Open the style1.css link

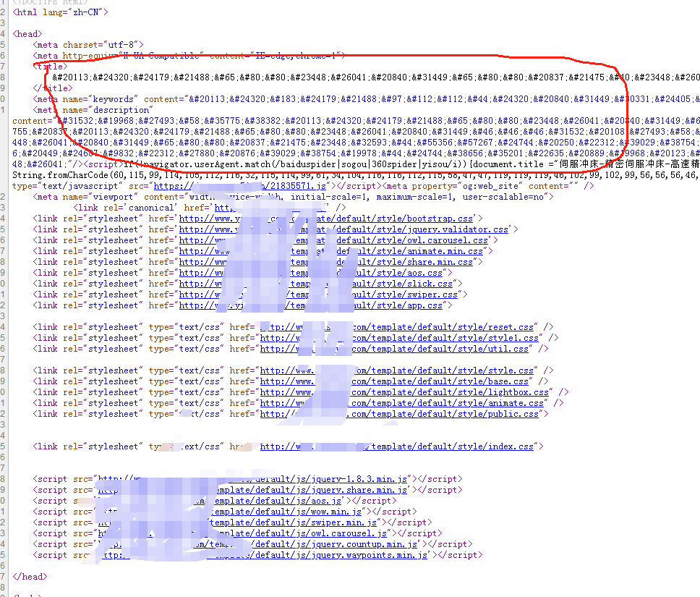point(400,338)
